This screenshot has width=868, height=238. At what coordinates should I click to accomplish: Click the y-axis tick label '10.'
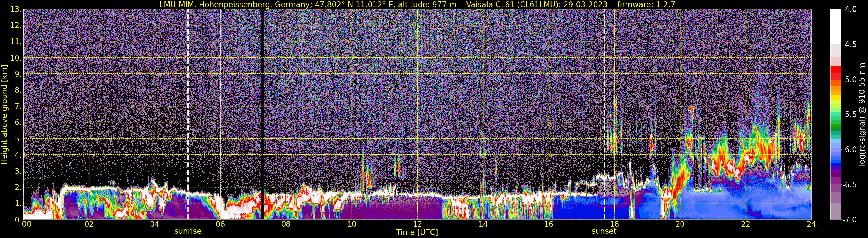[16, 58]
